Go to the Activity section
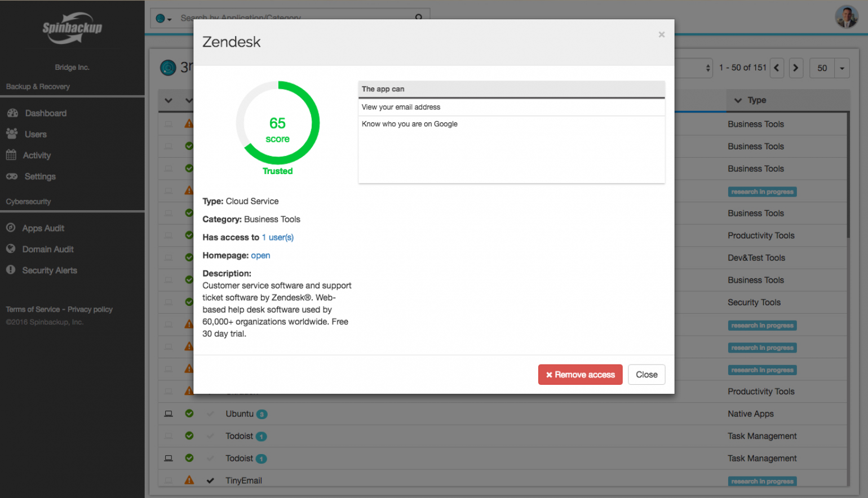 click(x=37, y=155)
